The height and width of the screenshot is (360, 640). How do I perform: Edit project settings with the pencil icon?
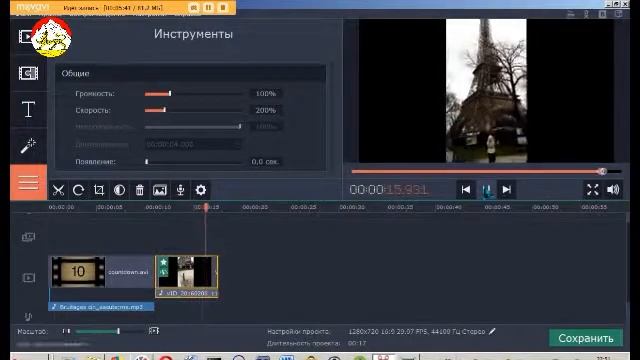[x=492, y=331]
